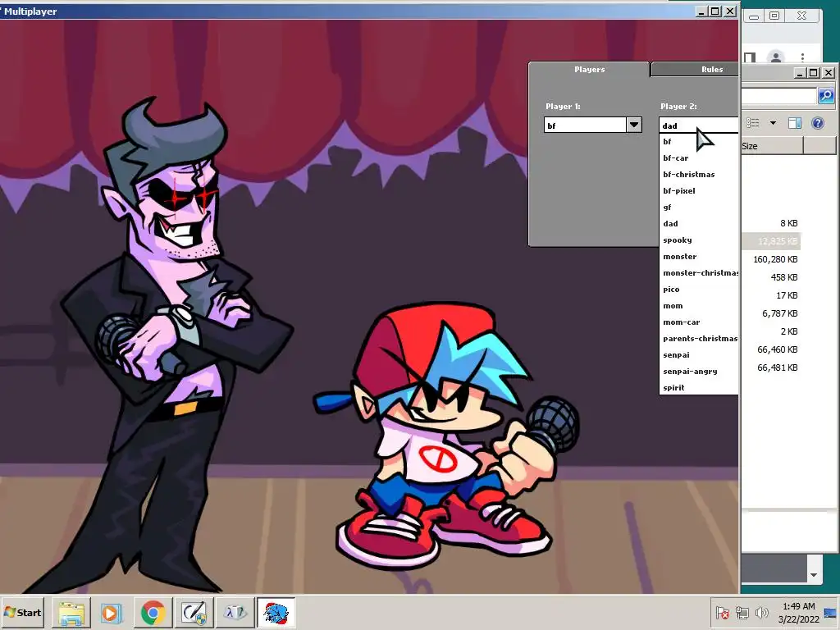This screenshot has width=840, height=630.
Task: Click the Explorer window search field
Action: tap(779, 96)
